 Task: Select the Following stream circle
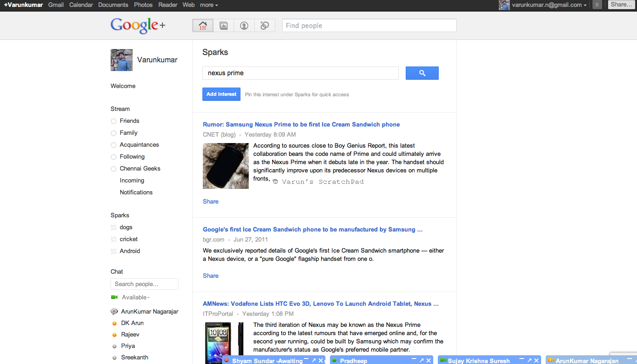[113, 157]
